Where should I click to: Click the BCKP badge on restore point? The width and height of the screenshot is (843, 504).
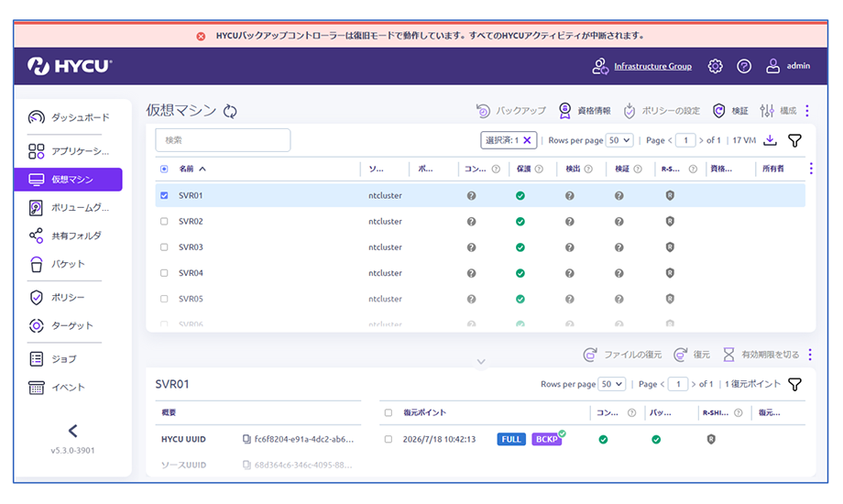pos(546,440)
